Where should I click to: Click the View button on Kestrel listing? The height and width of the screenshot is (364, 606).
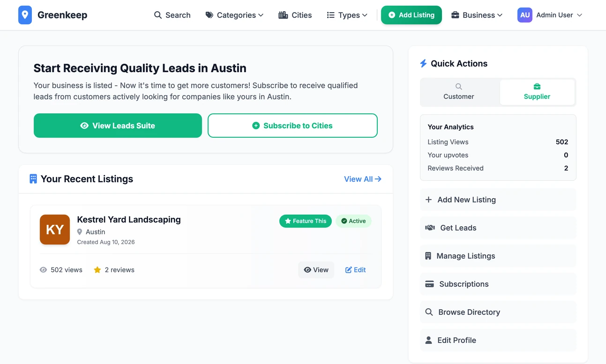tap(316, 270)
